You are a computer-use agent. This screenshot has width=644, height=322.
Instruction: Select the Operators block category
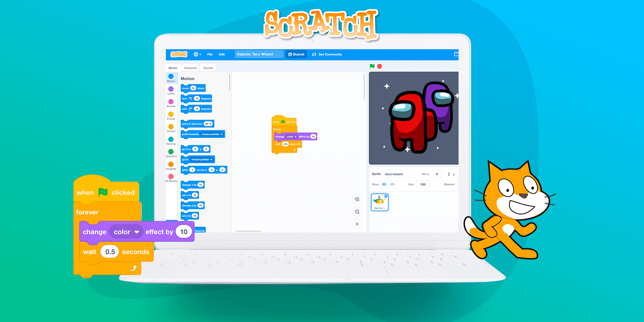click(x=171, y=153)
